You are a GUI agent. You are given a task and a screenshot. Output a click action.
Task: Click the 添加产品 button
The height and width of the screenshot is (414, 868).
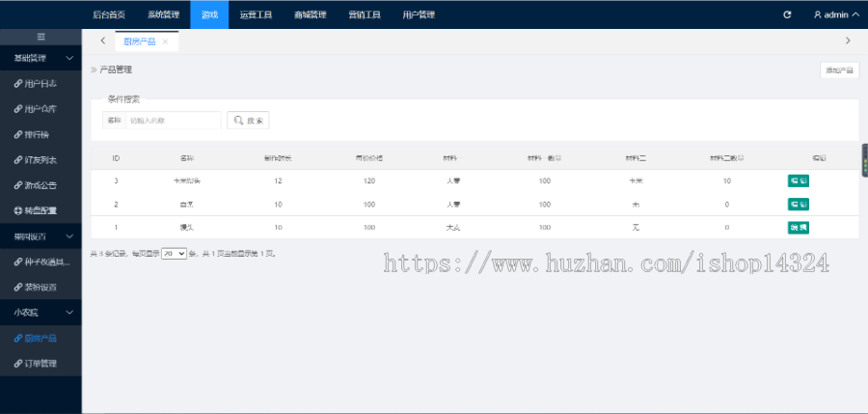(x=839, y=70)
